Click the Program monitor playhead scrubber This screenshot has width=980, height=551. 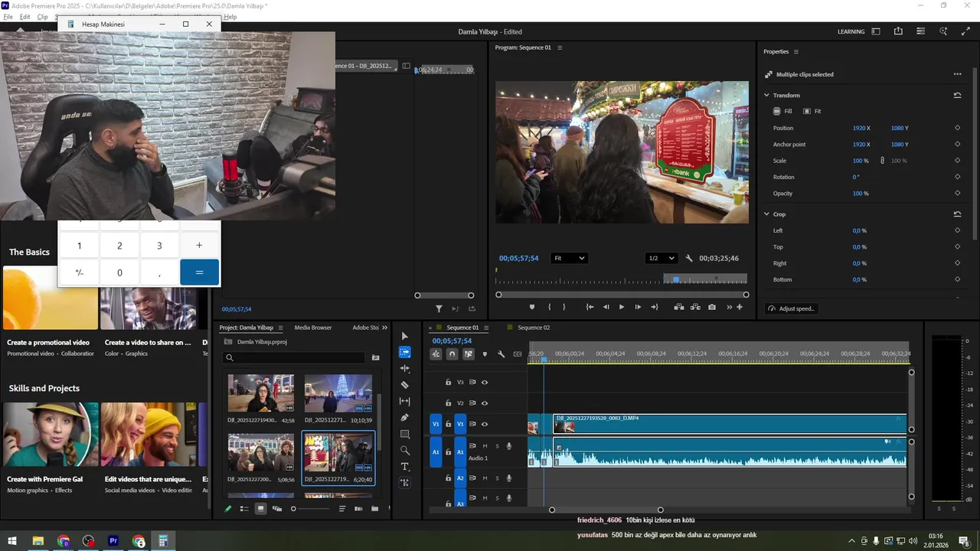click(x=676, y=279)
